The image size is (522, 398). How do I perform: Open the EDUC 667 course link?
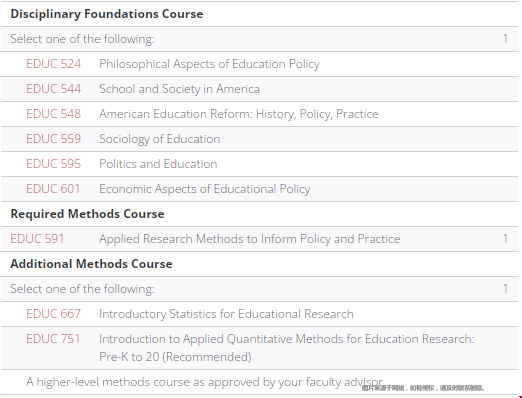tap(53, 314)
